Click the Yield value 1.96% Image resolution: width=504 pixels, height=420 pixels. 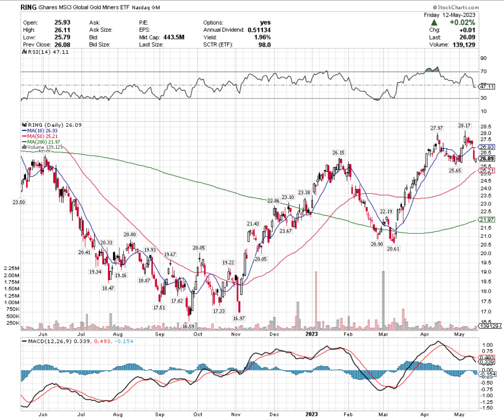[262, 37]
